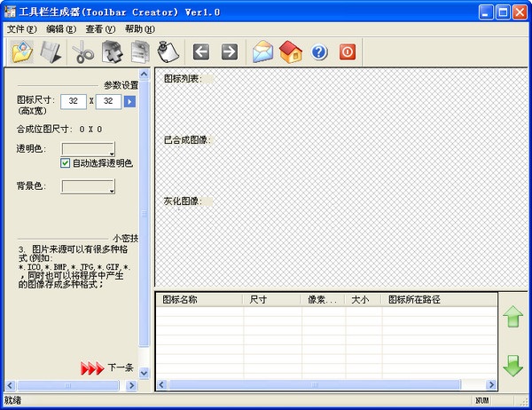Click the green up arrow button

point(512,318)
